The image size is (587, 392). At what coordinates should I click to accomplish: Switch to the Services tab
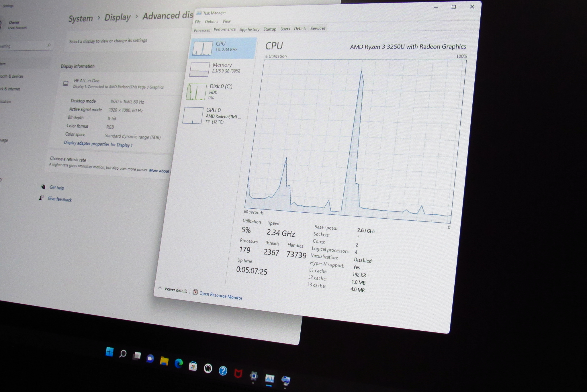(x=318, y=28)
